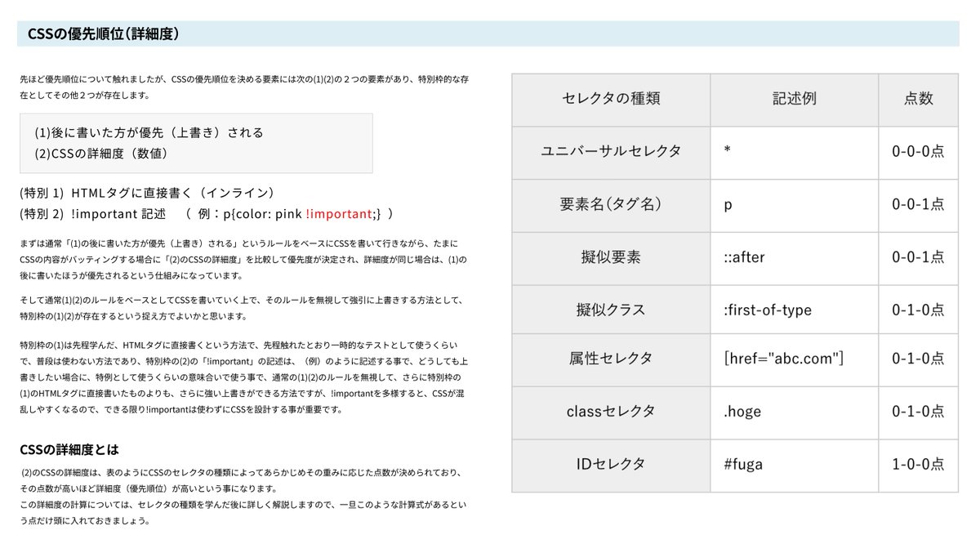Click the 要素名（タグ名） row
The image size is (980, 544).
(x=609, y=205)
